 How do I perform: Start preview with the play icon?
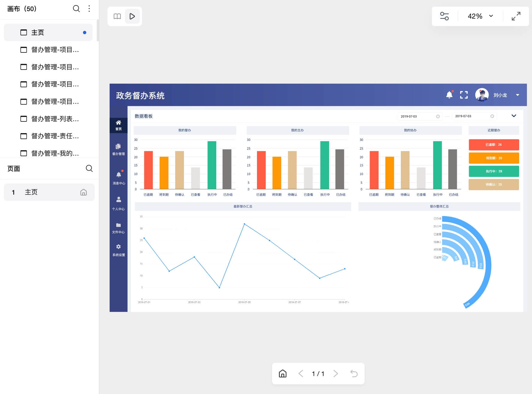point(132,16)
